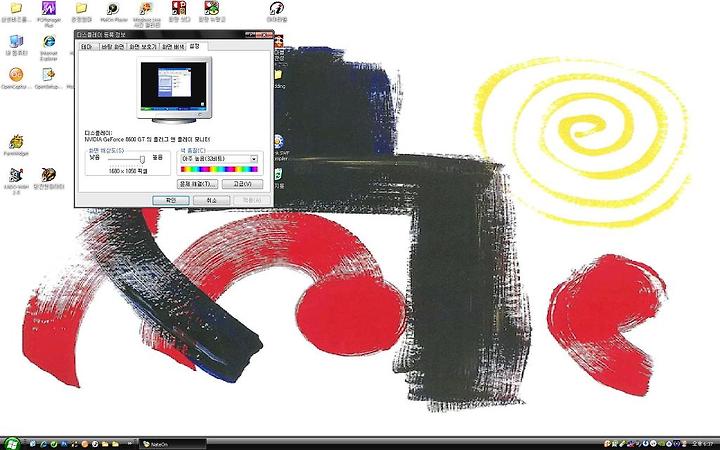
Task: Open the MelOn Player desktop icon
Action: pyautogui.click(x=113, y=8)
